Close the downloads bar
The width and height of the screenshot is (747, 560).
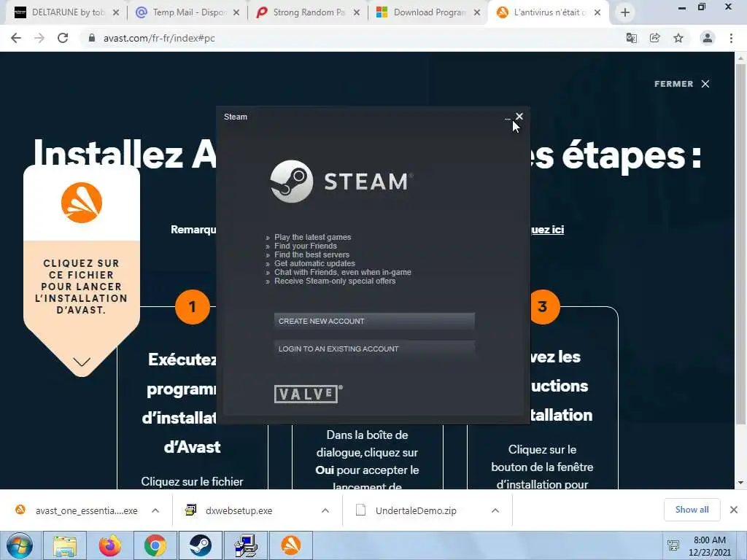[734, 510]
